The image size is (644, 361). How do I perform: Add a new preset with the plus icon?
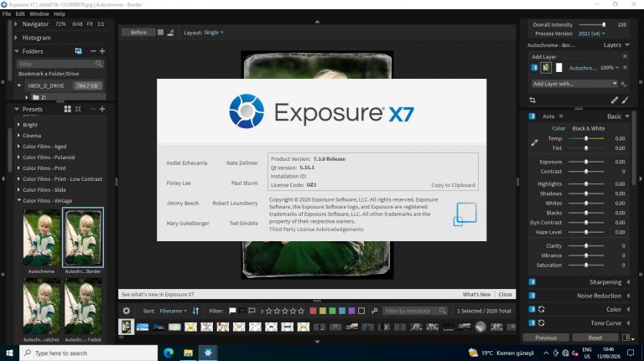click(102, 109)
